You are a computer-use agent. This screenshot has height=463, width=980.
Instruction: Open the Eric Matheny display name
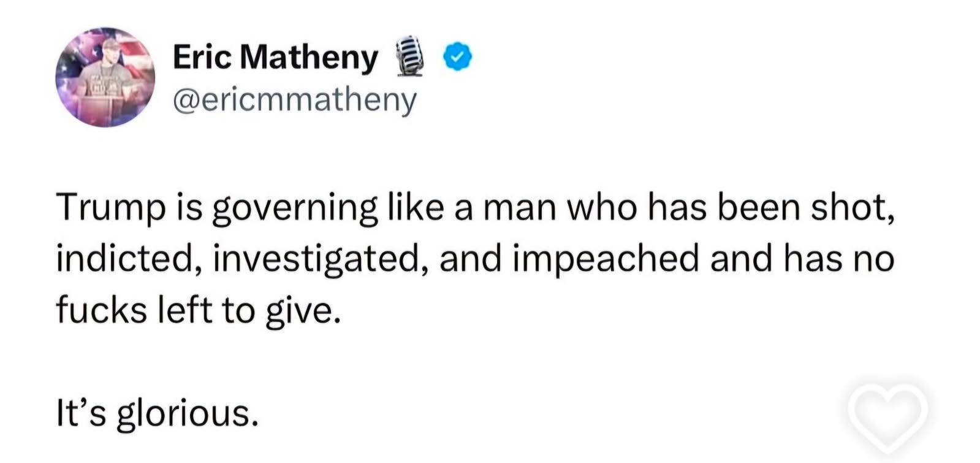click(x=275, y=57)
